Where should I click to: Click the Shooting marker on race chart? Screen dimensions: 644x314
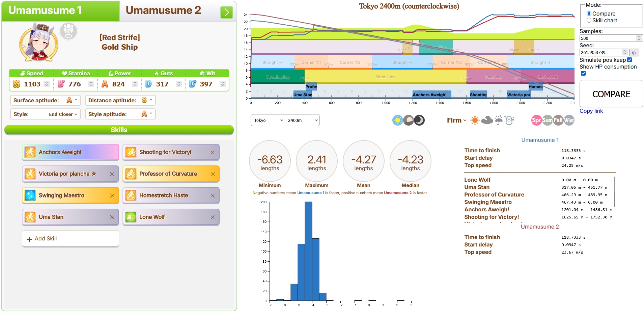pyautogui.click(x=478, y=95)
